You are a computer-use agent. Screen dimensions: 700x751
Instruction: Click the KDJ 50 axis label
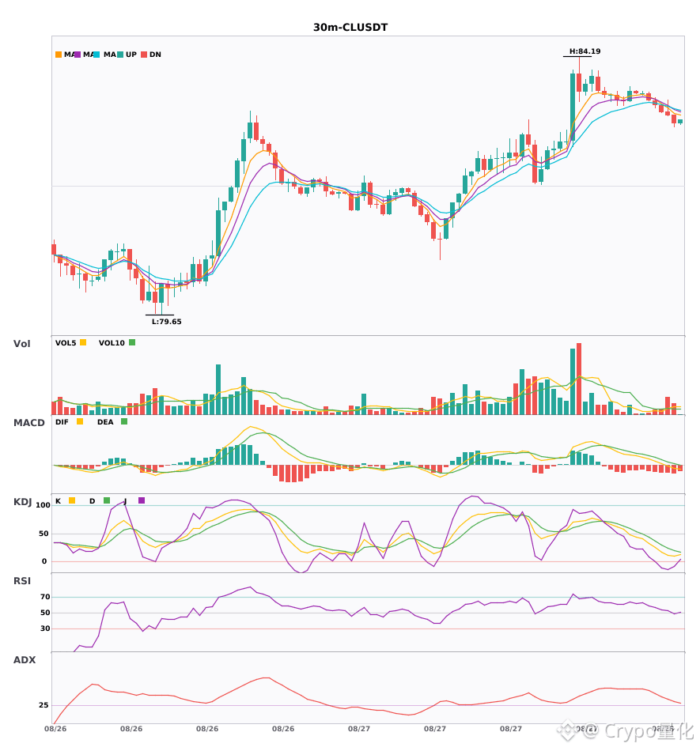[x=44, y=534]
